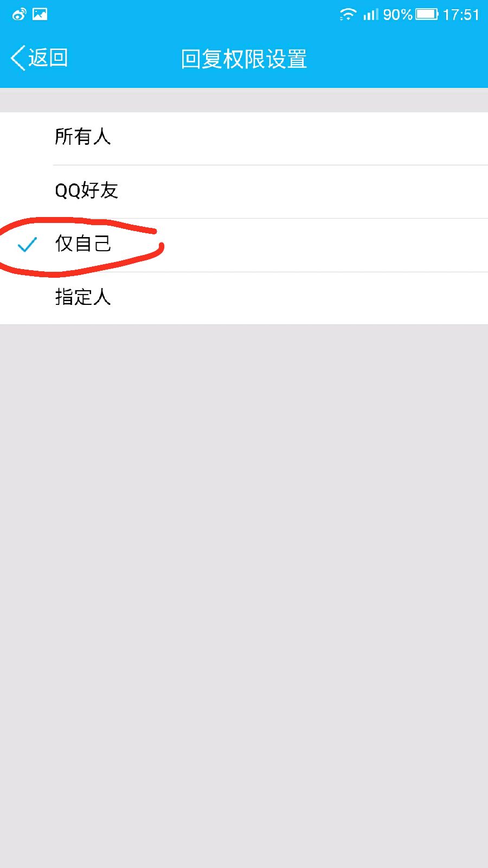Tap the Wi-Fi signal icon
The image size is (488, 868).
coord(348,15)
